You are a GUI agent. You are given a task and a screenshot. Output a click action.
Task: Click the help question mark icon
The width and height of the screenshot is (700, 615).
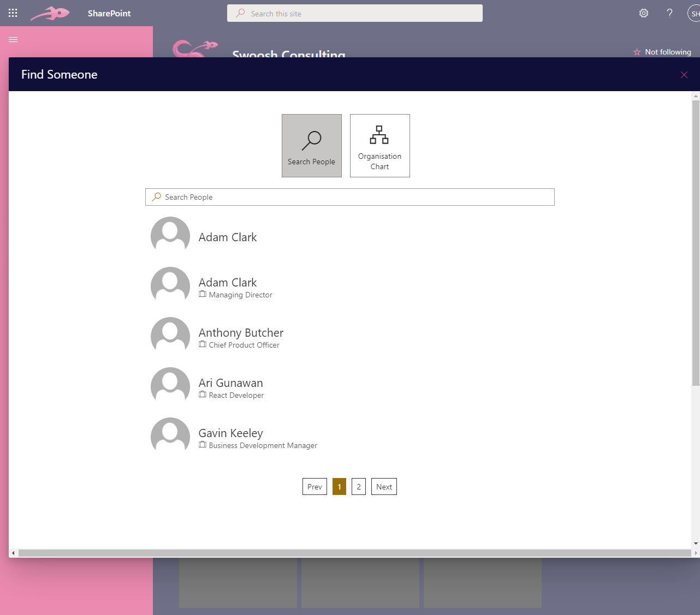point(669,13)
